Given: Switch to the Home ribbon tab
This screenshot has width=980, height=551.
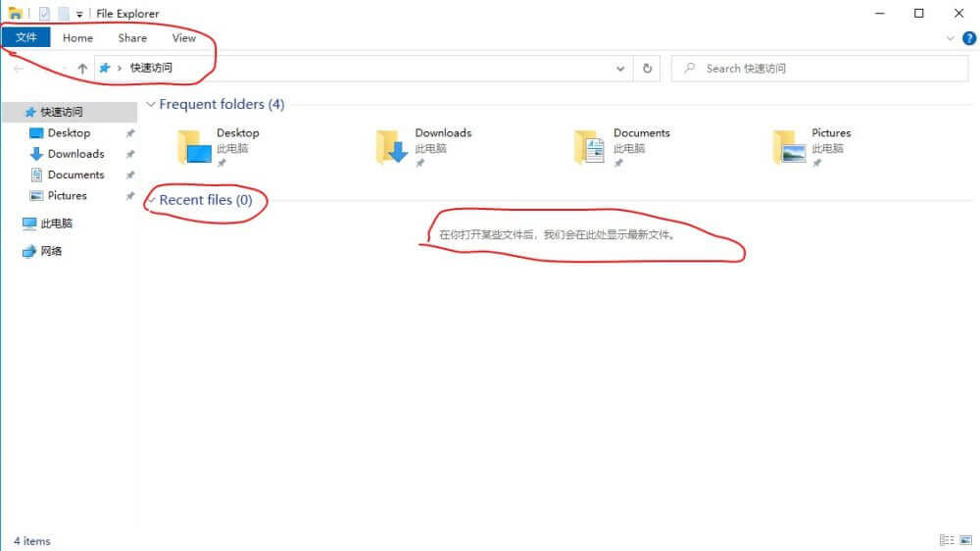Looking at the screenshot, I should tap(77, 37).
